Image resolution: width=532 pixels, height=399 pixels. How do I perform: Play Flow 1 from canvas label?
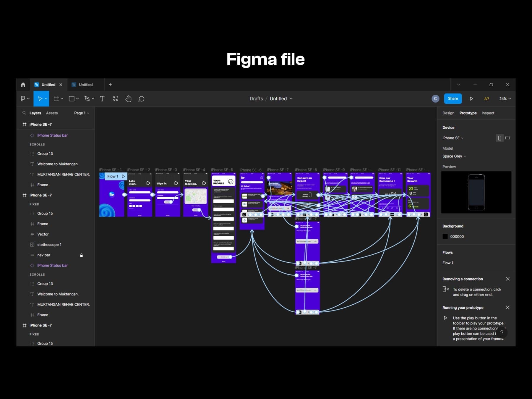click(124, 177)
